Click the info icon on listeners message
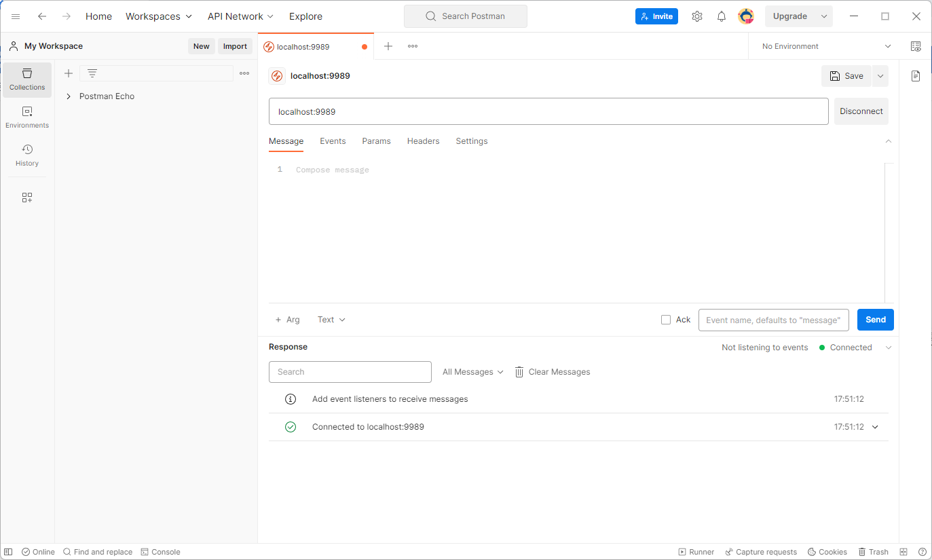 click(291, 399)
